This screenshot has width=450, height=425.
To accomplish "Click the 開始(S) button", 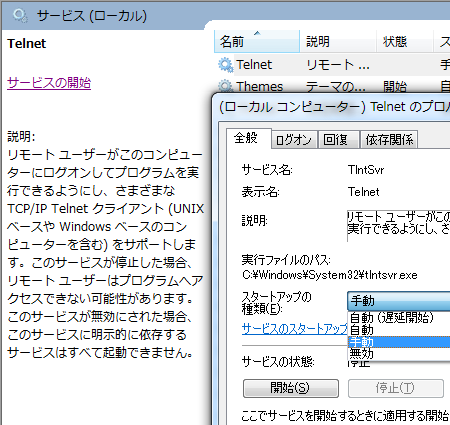I will [x=291, y=388].
